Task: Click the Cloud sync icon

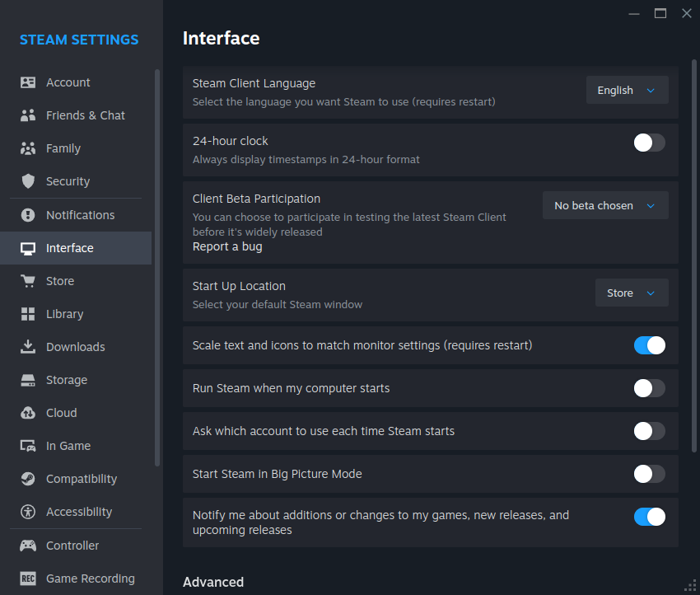Action: coord(28,413)
